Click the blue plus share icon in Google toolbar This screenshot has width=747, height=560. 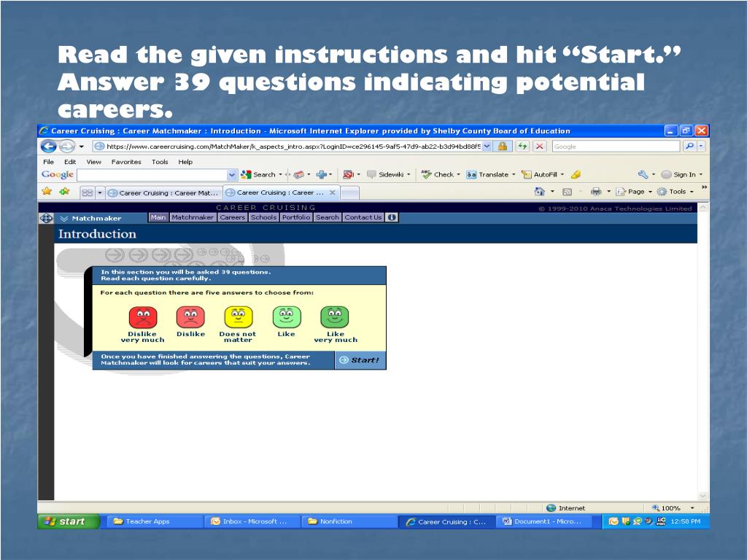(x=322, y=174)
